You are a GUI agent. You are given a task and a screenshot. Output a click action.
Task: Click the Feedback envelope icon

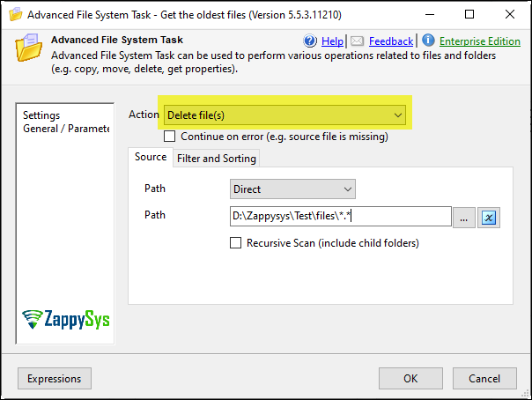pyautogui.click(x=357, y=41)
